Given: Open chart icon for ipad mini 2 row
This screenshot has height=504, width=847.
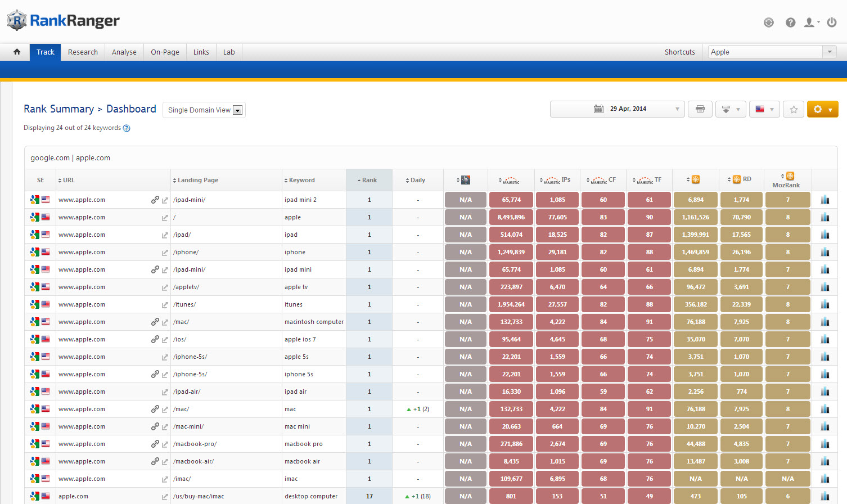Looking at the screenshot, I should coord(825,200).
